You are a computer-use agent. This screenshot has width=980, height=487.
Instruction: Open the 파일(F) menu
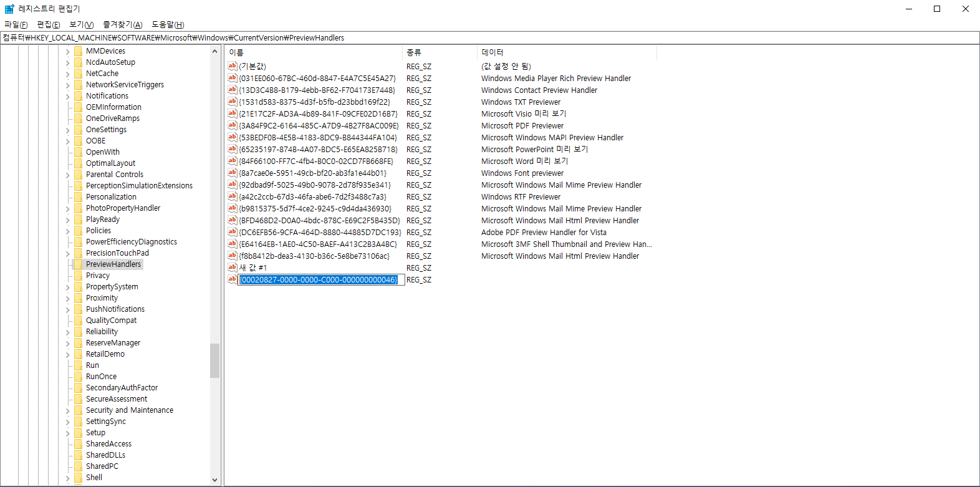[16, 24]
